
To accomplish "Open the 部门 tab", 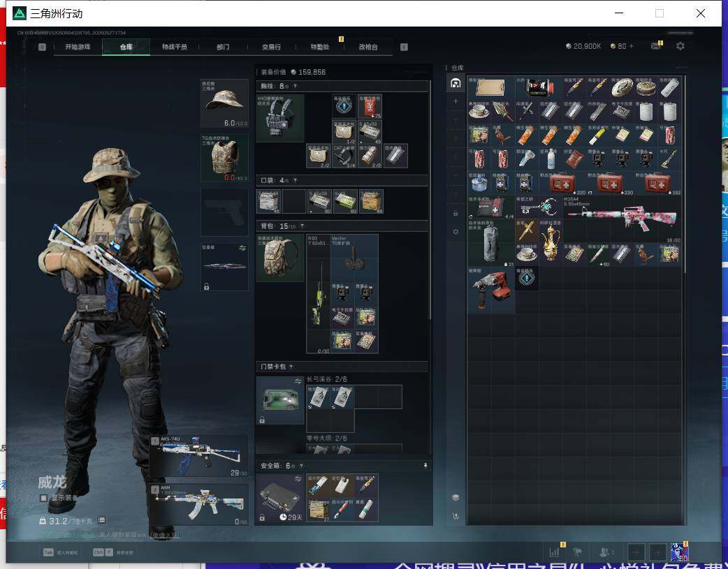I will (223, 47).
